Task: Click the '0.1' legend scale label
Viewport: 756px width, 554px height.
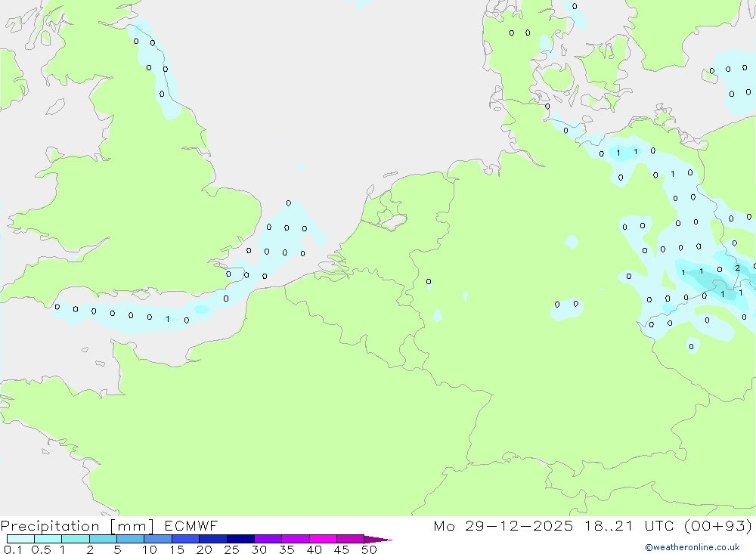Action: pyautogui.click(x=13, y=549)
